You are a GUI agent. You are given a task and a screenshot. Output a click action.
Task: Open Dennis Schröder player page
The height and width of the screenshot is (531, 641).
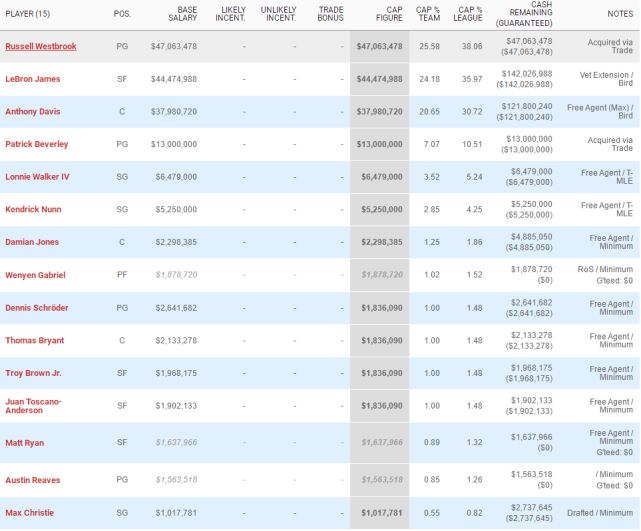pyautogui.click(x=36, y=308)
